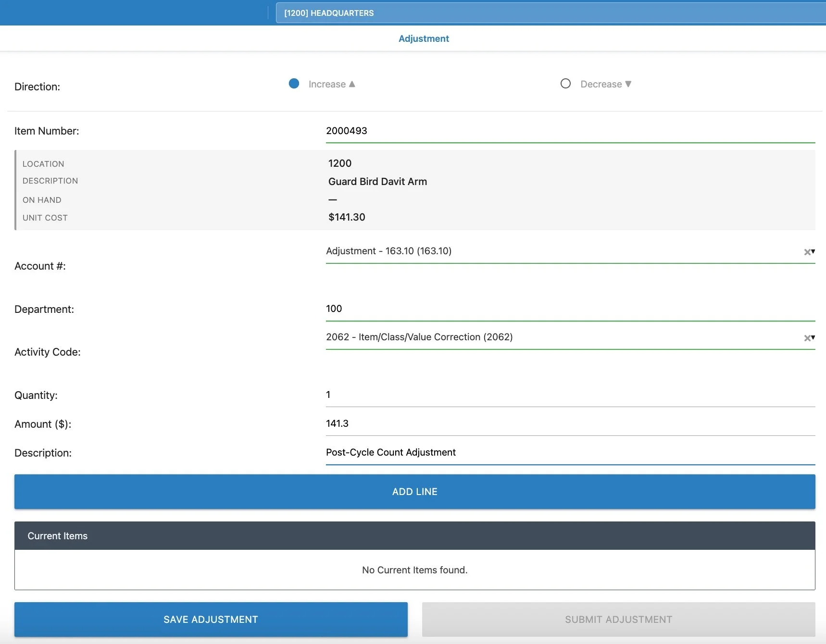Open the Account # dropdown arrow
The height and width of the screenshot is (644, 826).
[813, 251]
